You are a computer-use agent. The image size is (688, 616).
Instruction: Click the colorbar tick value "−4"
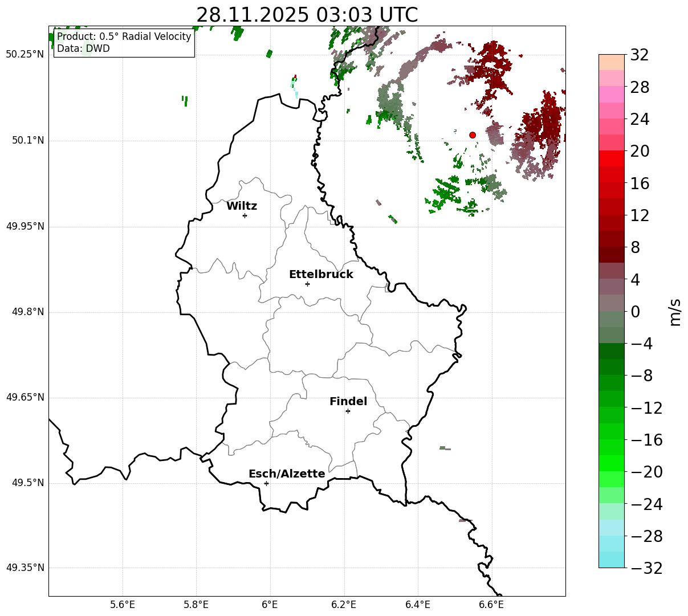641,344
